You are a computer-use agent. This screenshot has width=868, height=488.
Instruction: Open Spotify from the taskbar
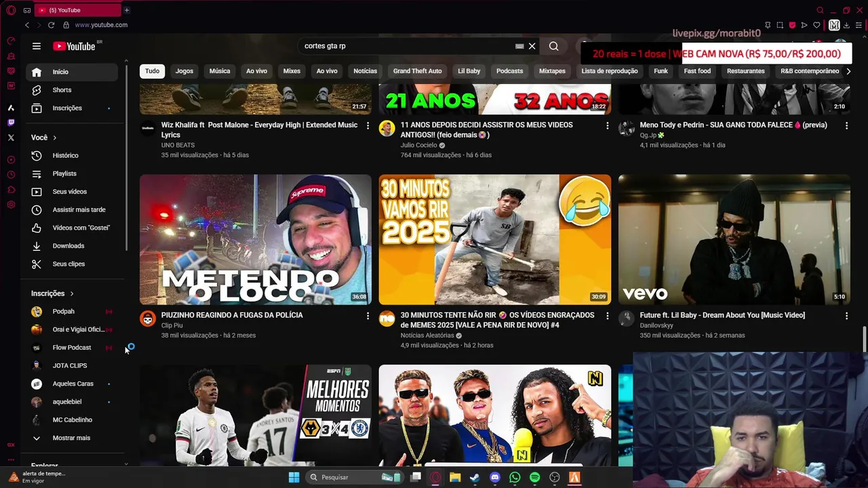[534, 477]
